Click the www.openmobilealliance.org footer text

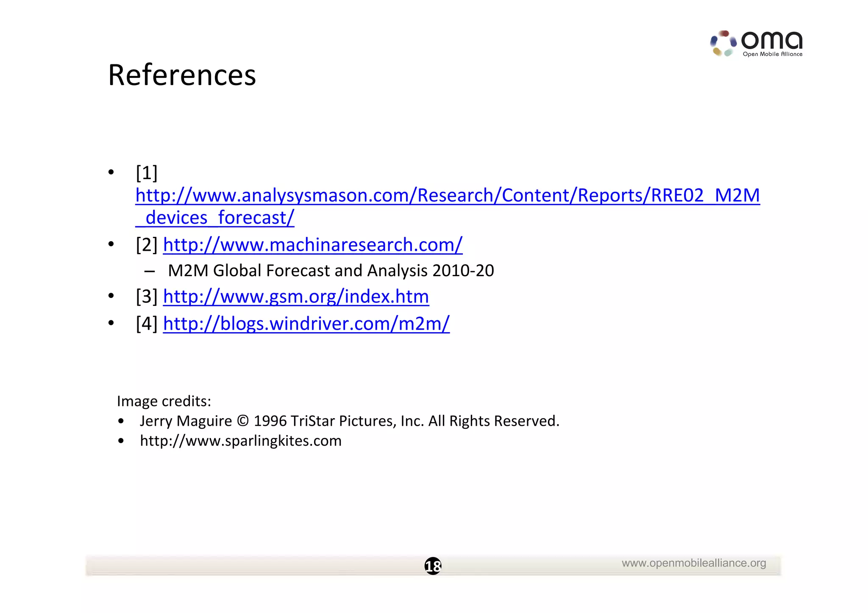pyautogui.click(x=694, y=563)
